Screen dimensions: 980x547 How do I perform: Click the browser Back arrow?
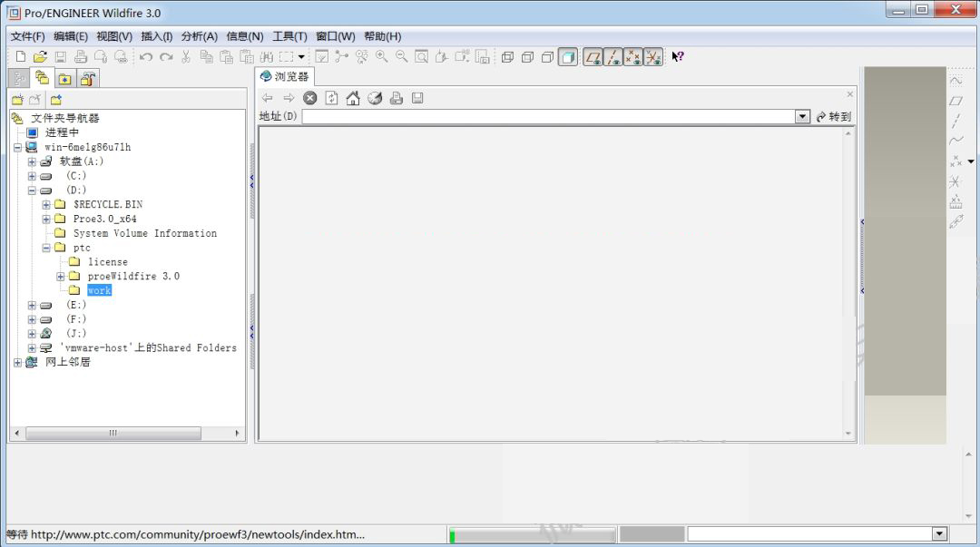coord(268,98)
